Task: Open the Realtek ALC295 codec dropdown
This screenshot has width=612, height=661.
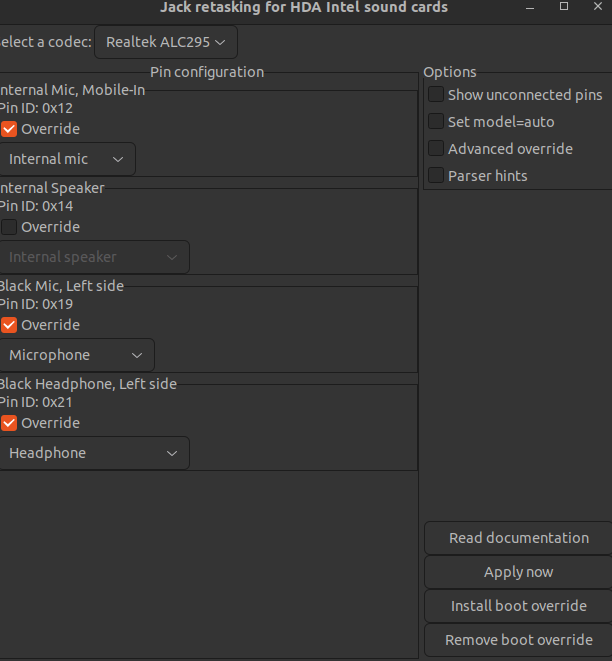Action: 166,42
